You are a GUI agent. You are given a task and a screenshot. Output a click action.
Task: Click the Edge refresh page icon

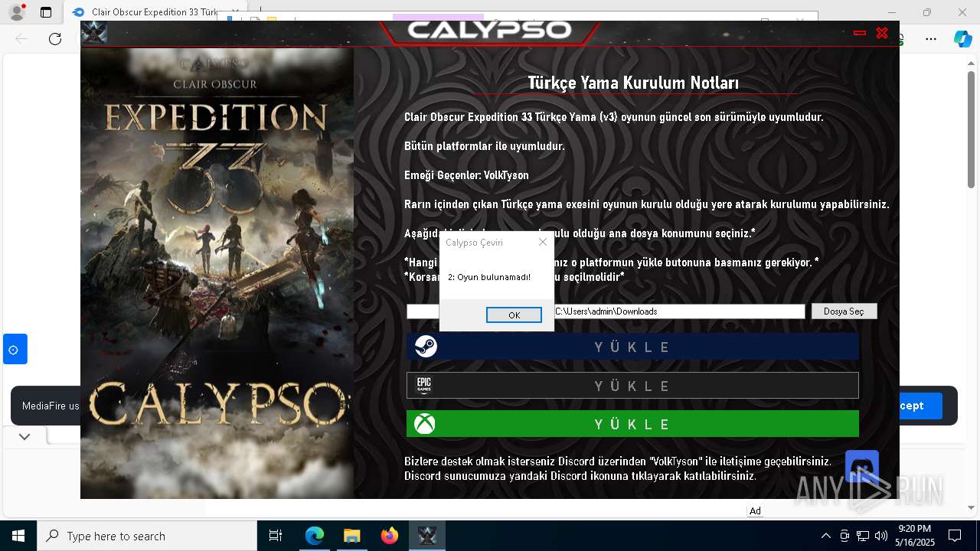pos(55,39)
